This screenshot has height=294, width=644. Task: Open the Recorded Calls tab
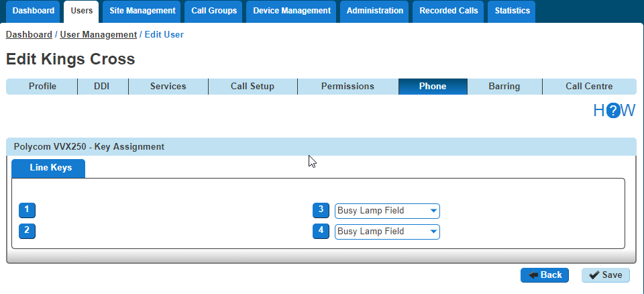coord(449,11)
